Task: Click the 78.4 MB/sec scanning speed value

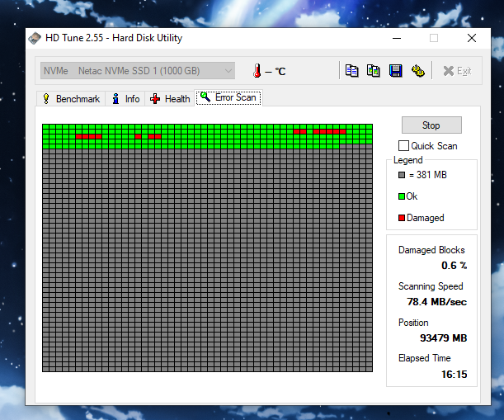Action: click(436, 302)
